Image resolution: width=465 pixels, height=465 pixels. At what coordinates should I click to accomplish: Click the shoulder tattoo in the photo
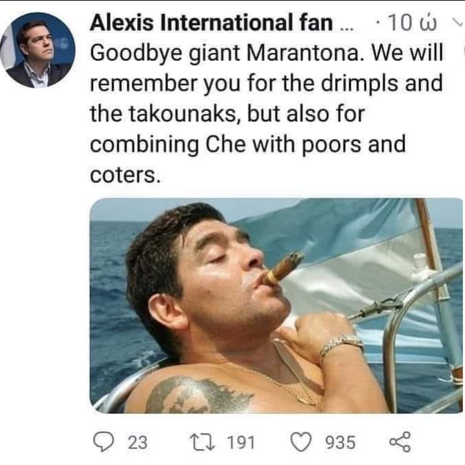pos(199,395)
